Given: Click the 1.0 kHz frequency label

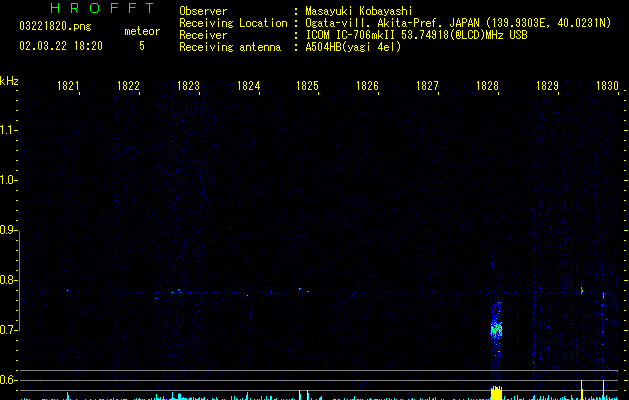Looking at the screenshot, I should click(8, 180).
